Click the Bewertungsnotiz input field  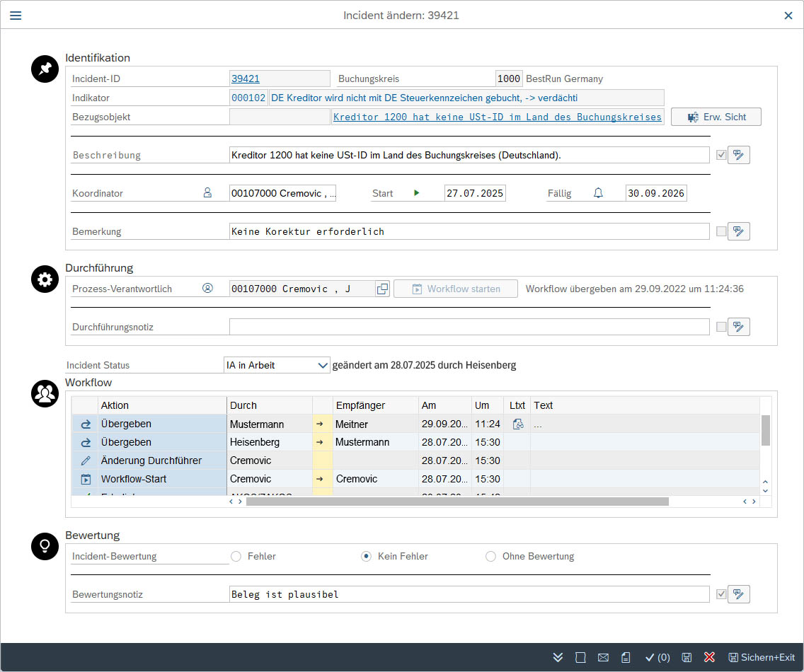coord(469,594)
